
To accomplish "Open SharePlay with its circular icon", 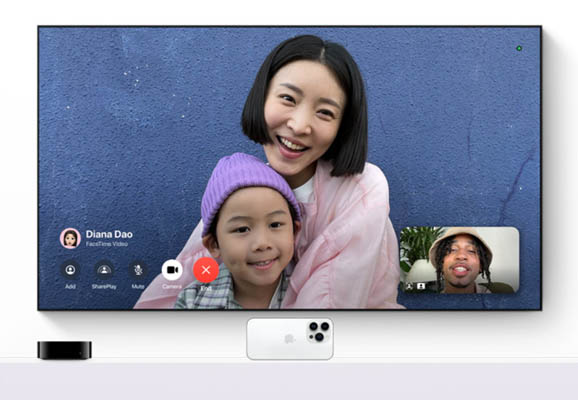I will [104, 270].
